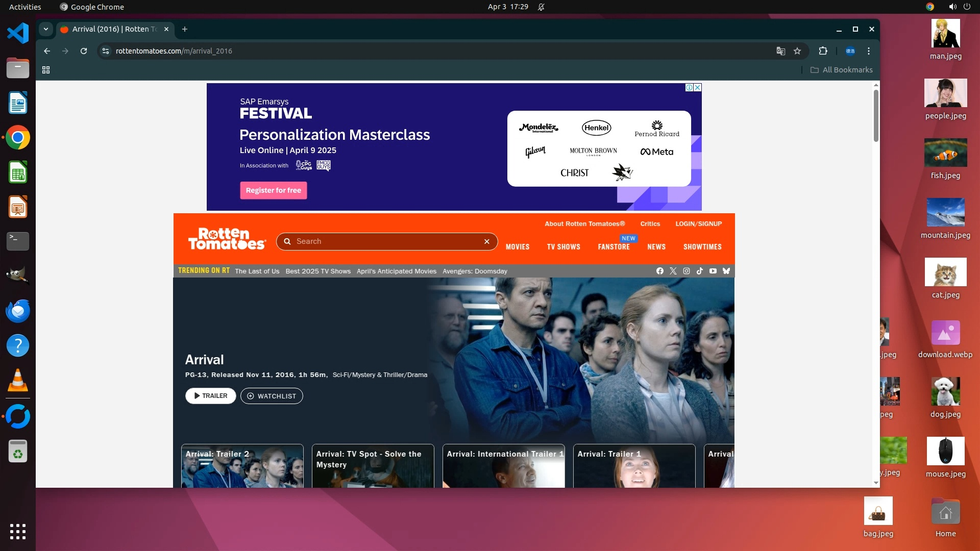Image resolution: width=980 pixels, height=551 pixels.
Task: Add Arrival to Watchlist
Action: pos(272,396)
